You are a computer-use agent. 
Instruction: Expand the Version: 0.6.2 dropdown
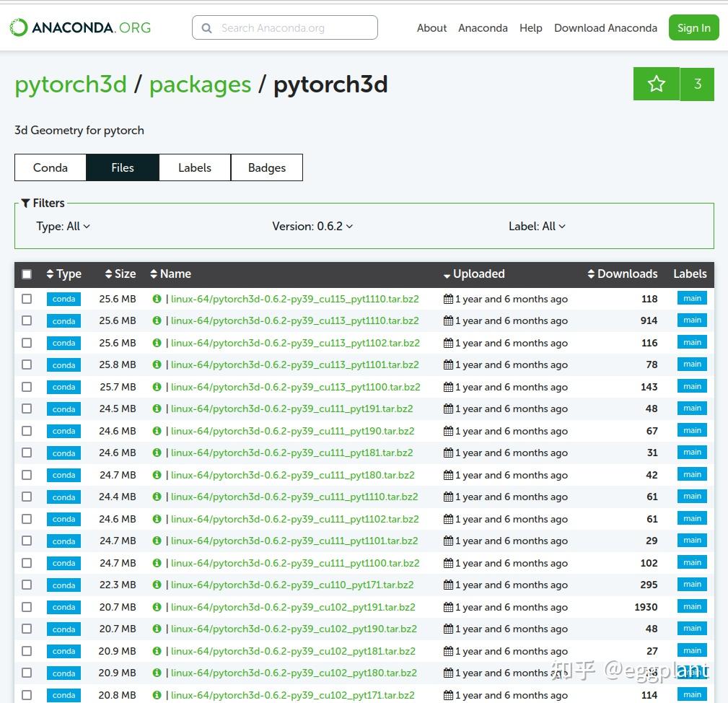(312, 227)
